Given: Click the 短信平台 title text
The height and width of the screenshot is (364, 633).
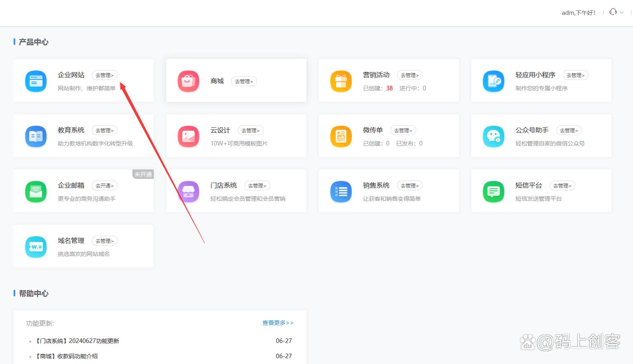Looking at the screenshot, I should pos(529,185).
